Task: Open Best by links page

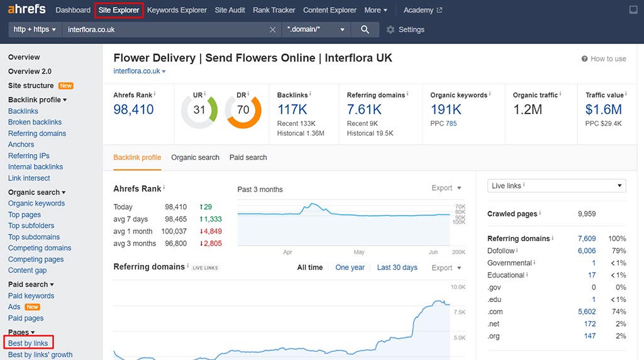Action: [x=28, y=343]
